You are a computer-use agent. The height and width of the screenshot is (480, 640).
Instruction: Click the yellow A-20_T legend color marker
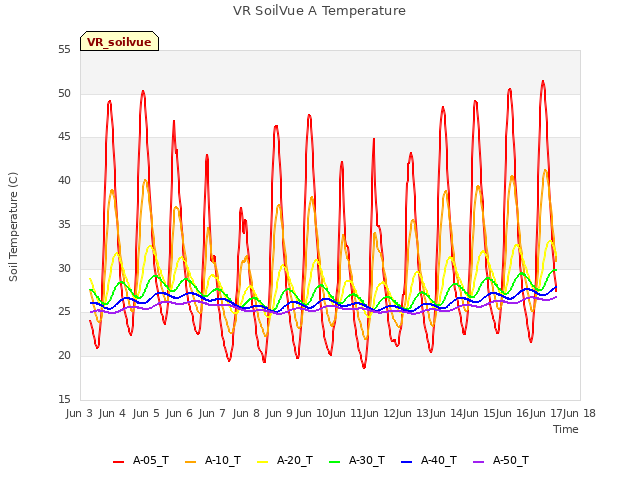[x=262, y=462]
